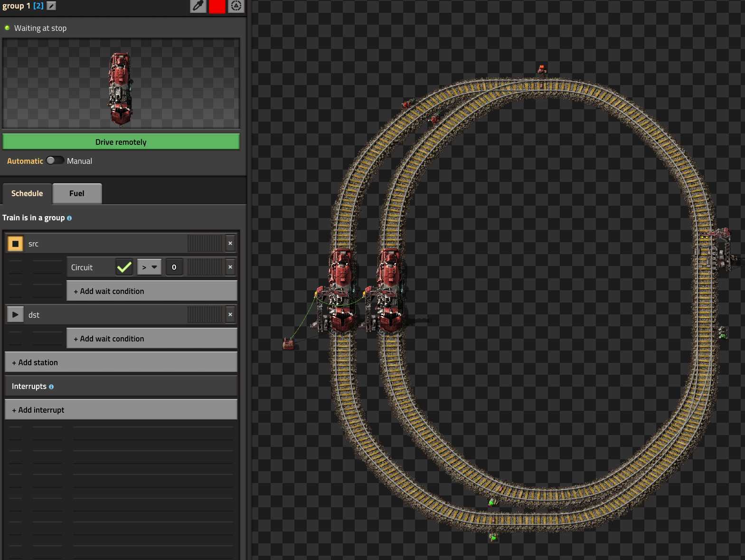Click the center-on-train map icon

point(236,6)
